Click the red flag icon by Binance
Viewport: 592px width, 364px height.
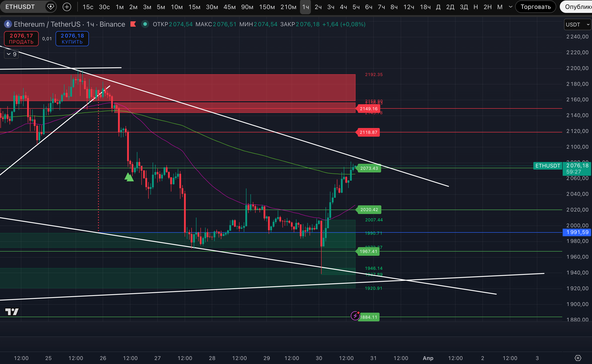[x=133, y=24]
